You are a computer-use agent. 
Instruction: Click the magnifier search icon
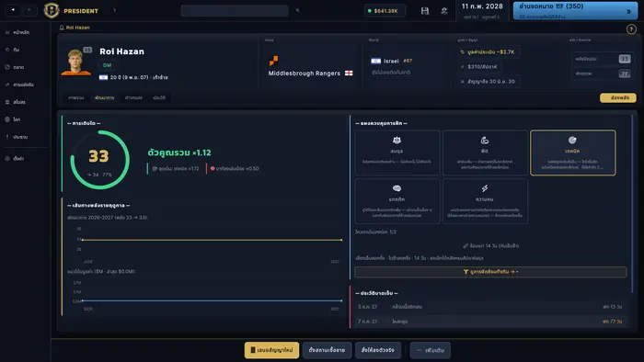tap(298, 11)
